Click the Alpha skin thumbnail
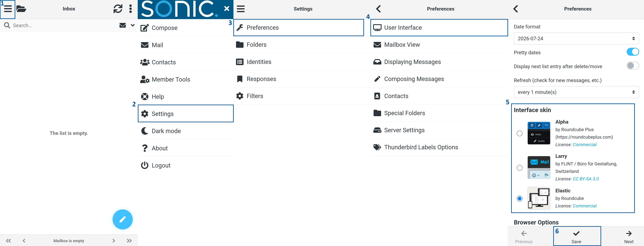Viewport: 644px width, 246px height. tap(539, 133)
